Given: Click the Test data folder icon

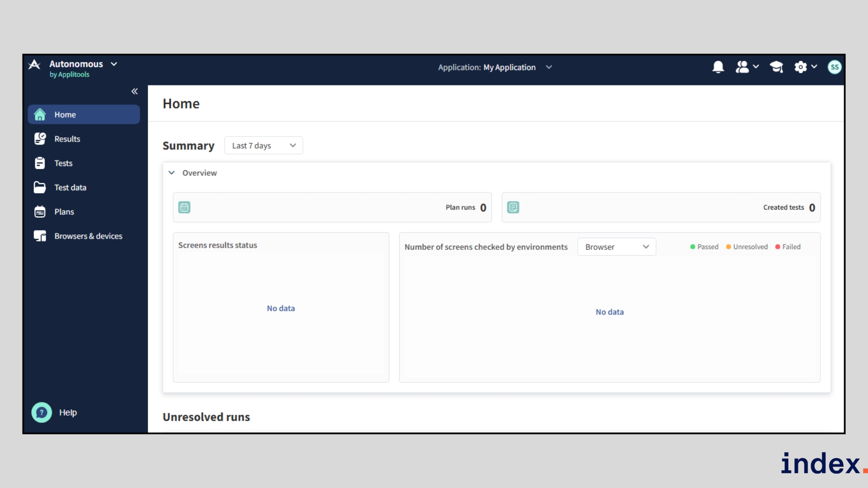Looking at the screenshot, I should coord(40,187).
